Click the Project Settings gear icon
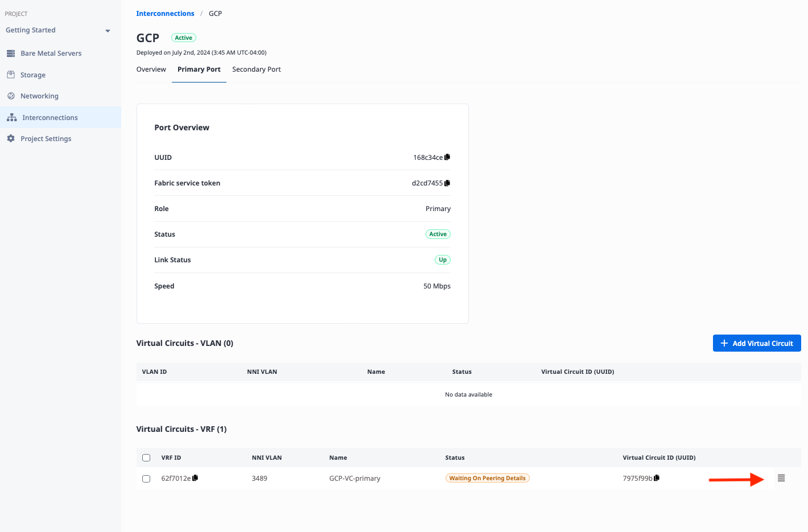The image size is (808, 532). [11, 138]
